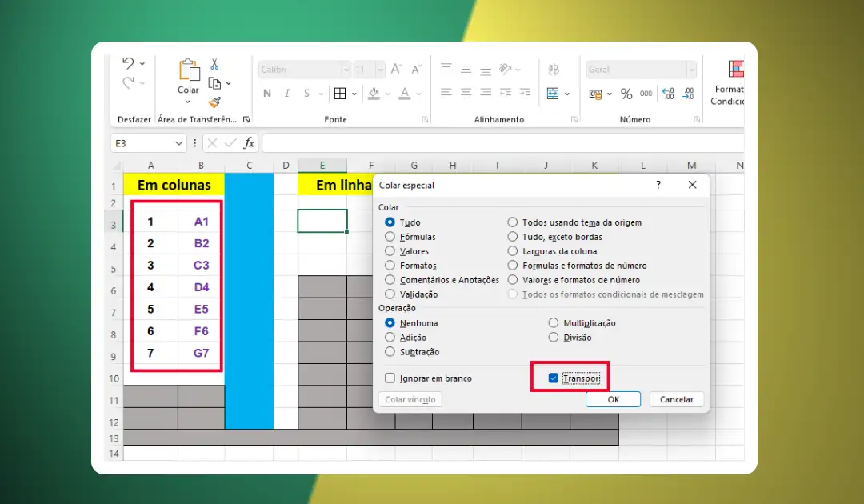Click the Borders grid icon
This screenshot has width=864, height=504.
coord(340,94)
